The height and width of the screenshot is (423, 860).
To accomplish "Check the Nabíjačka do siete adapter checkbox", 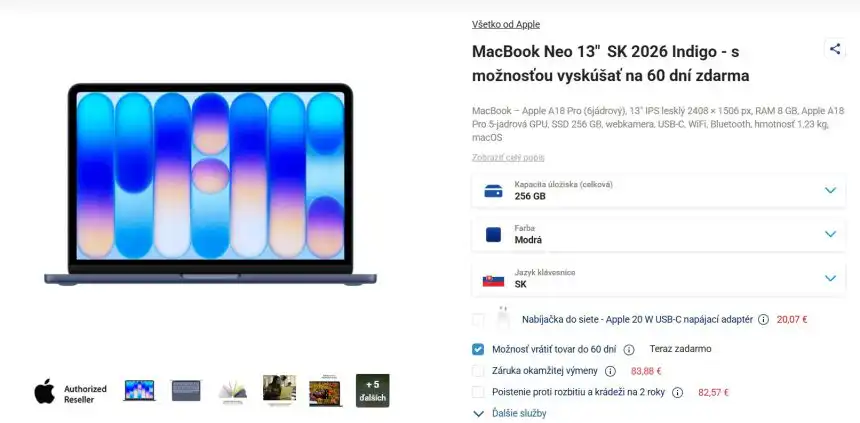I will (478, 320).
